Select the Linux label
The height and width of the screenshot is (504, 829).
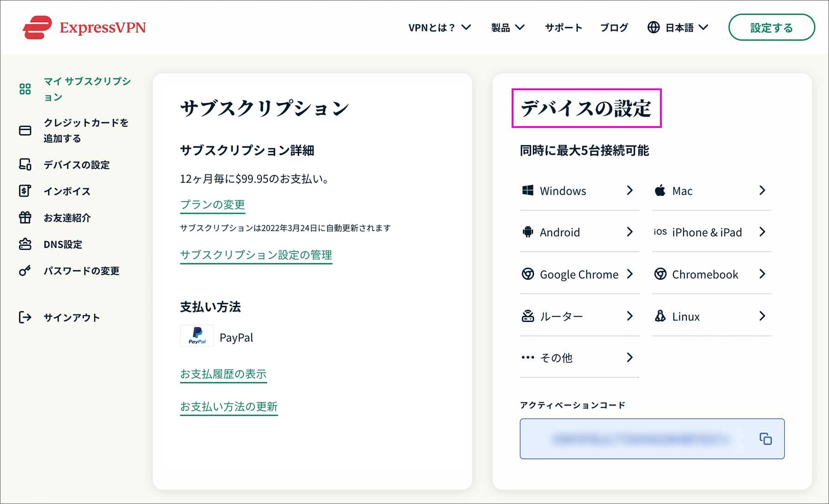(x=686, y=316)
